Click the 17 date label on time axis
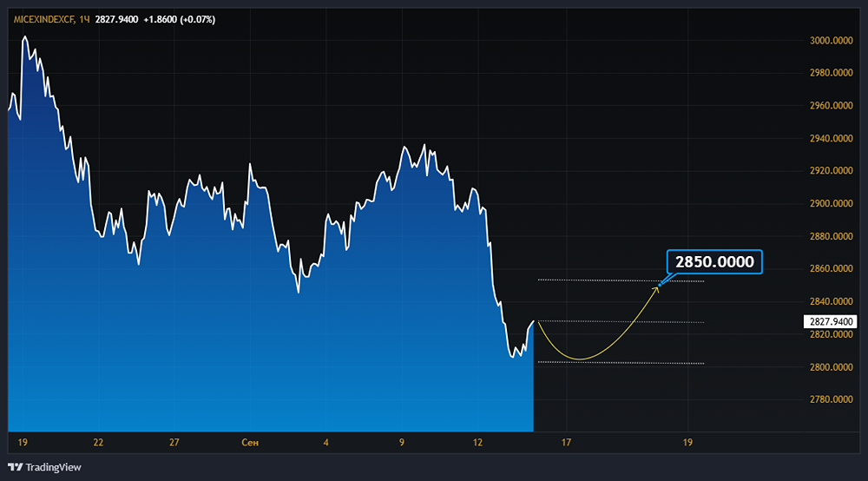The height and width of the screenshot is (481, 868). [x=566, y=443]
